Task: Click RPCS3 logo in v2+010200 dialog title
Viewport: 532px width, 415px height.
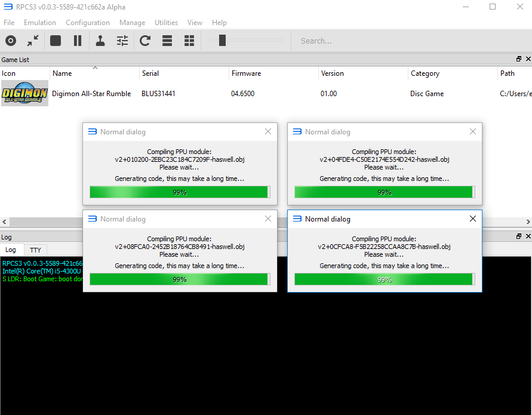Action: tap(93, 131)
